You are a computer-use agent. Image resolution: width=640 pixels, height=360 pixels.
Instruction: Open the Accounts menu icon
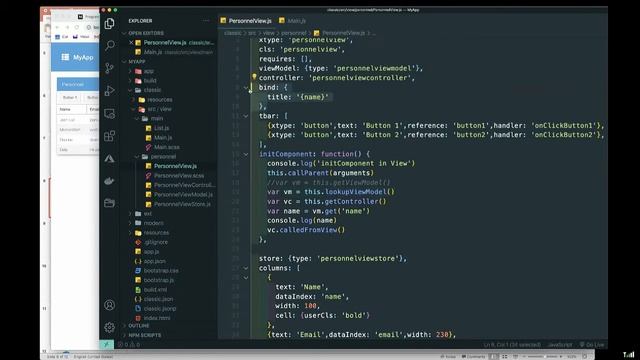coord(109,305)
